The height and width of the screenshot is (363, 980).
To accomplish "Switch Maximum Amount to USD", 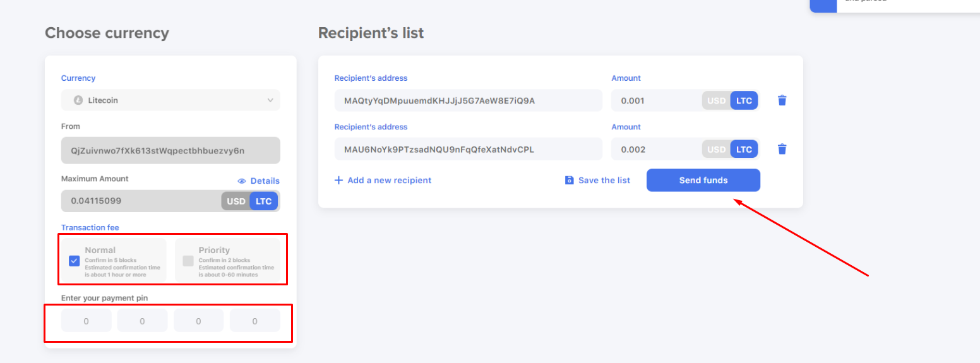I will point(236,201).
